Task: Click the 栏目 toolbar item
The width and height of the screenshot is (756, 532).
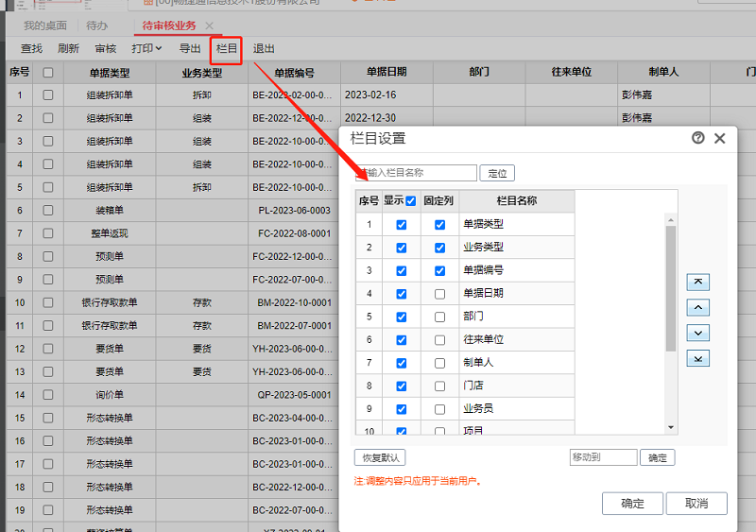Action: tap(227, 48)
